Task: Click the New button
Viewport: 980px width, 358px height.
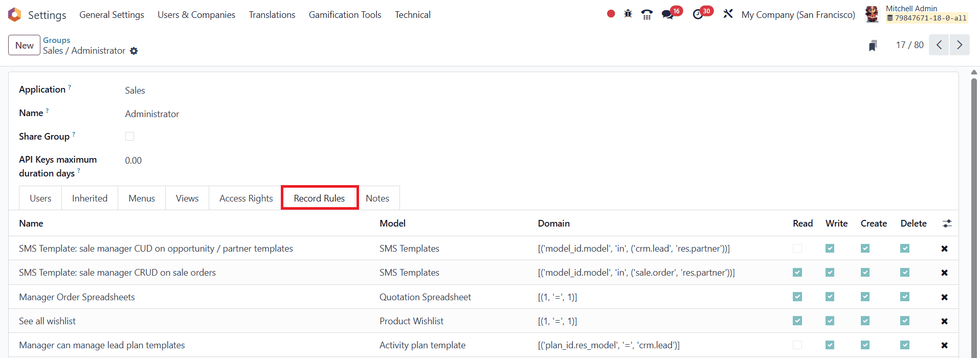Action: coord(24,45)
